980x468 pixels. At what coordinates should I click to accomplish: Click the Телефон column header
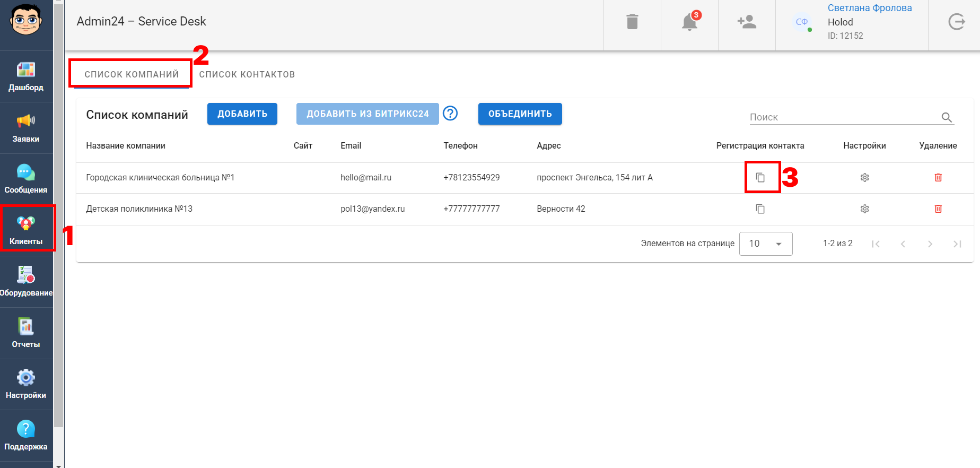coord(460,146)
